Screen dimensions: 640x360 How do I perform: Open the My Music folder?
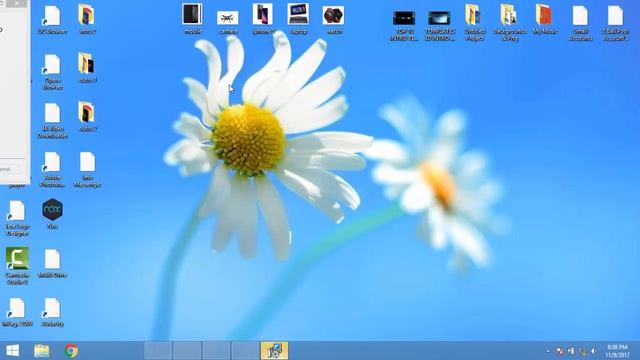click(544, 20)
